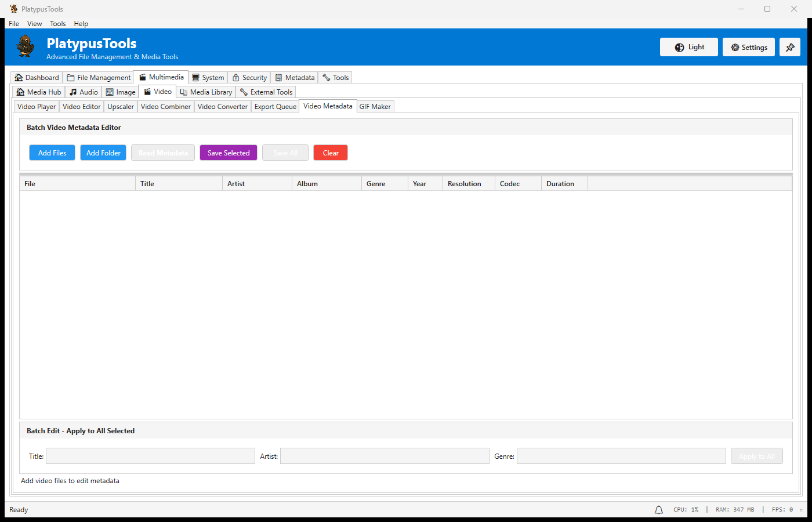Open the File menu
812x522 pixels.
pos(14,24)
